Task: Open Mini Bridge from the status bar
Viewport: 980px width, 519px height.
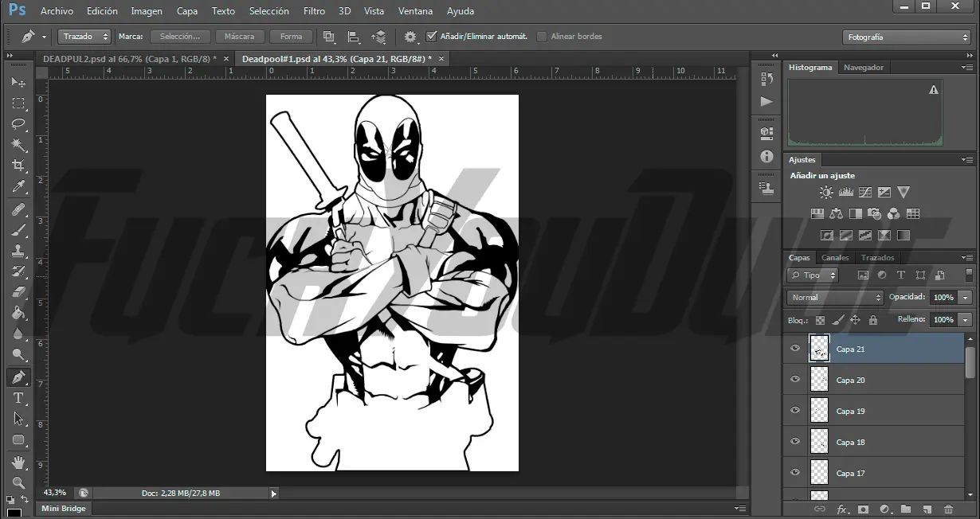Action: click(x=63, y=508)
